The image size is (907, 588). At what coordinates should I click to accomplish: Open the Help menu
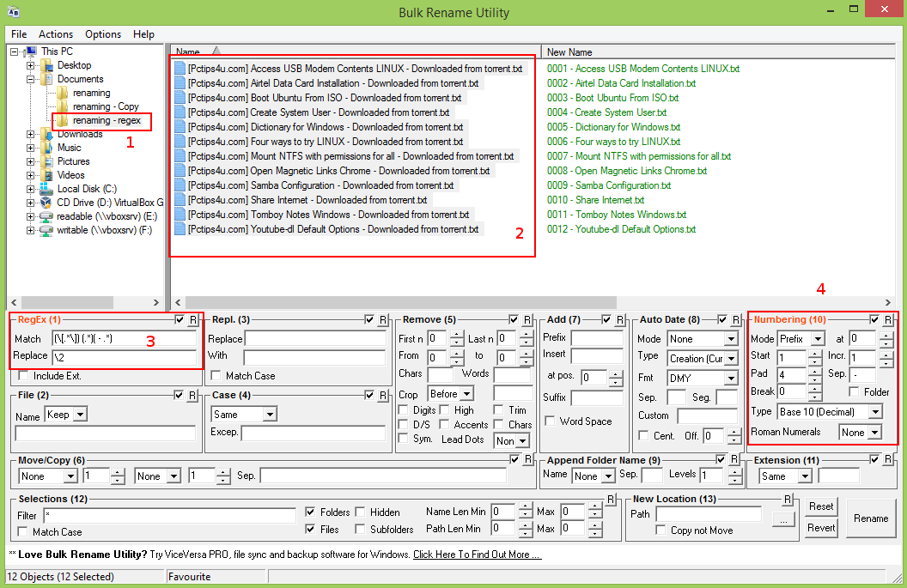click(x=143, y=34)
